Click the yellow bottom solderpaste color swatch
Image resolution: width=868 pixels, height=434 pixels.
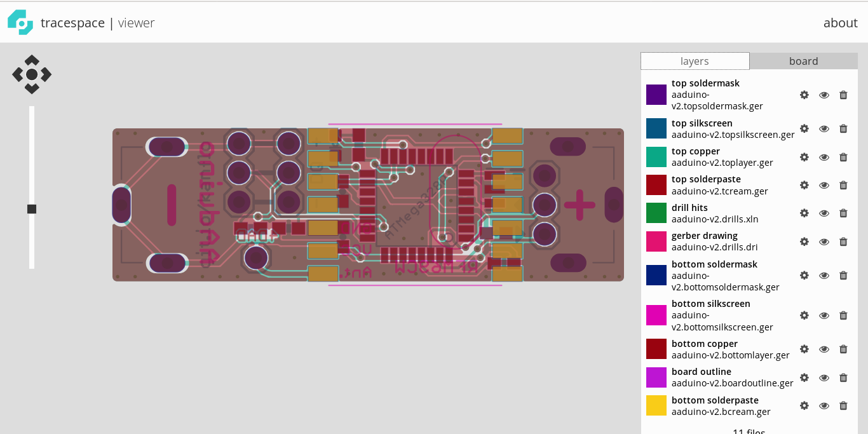pyautogui.click(x=656, y=405)
